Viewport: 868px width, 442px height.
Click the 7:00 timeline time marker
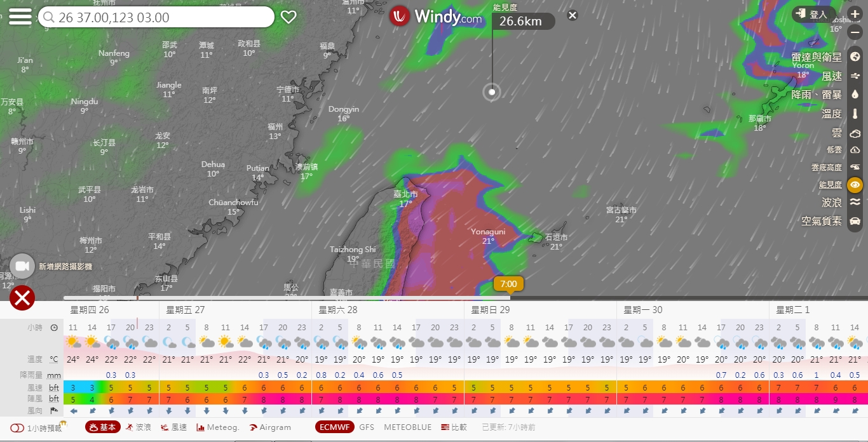click(508, 284)
